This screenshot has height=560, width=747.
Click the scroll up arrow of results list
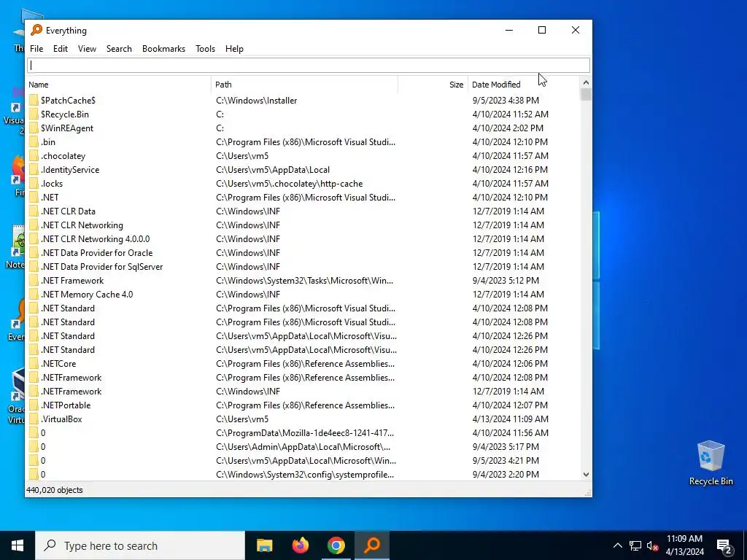tap(586, 82)
